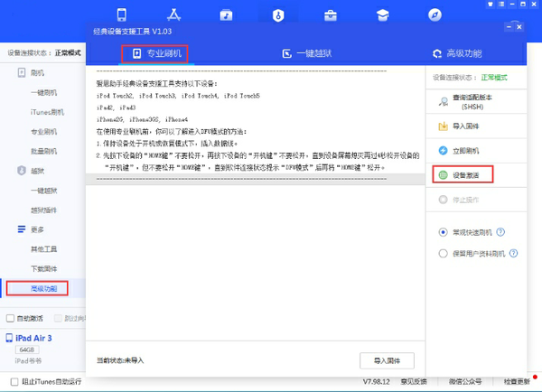Select 常规快速刷机 radio option
The image size is (542, 392).
(x=443, y=232)
